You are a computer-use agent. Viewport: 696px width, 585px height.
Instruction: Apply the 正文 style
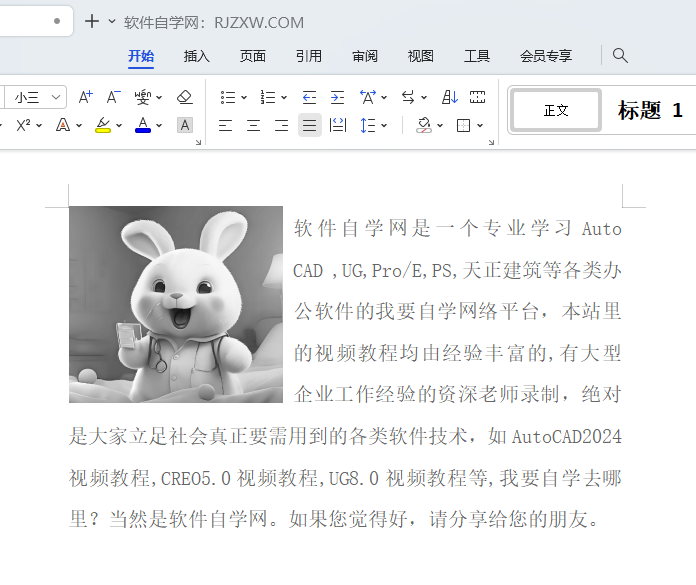[x=556, y=110]
